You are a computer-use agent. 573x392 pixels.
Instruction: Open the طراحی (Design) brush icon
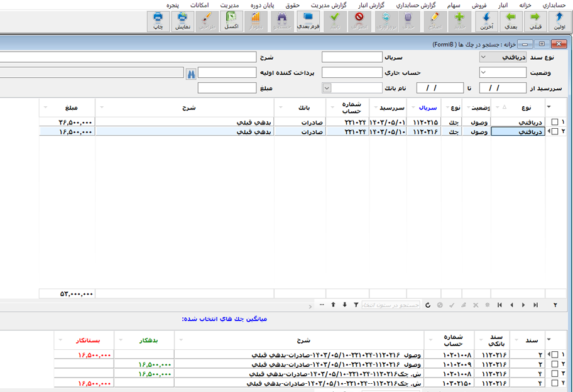[207, 21]
